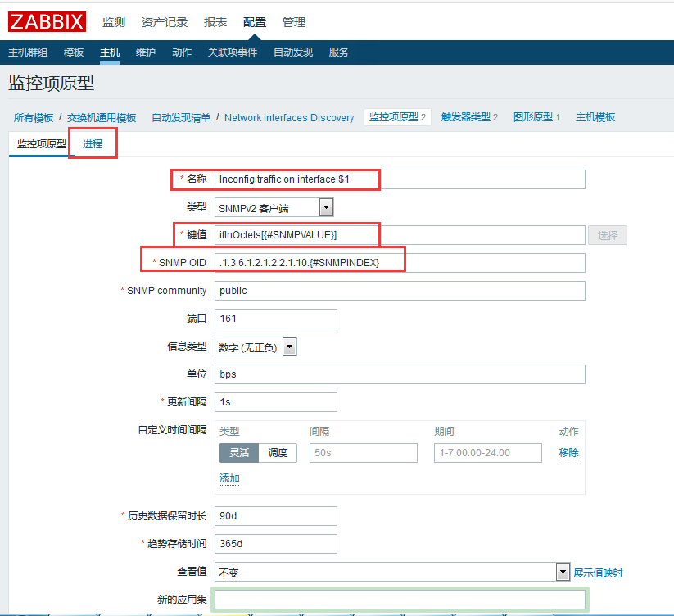The width and height of the screenshot is (674, 616).
Task: Select the 灵活 interval type
Action: click(237, 453)
